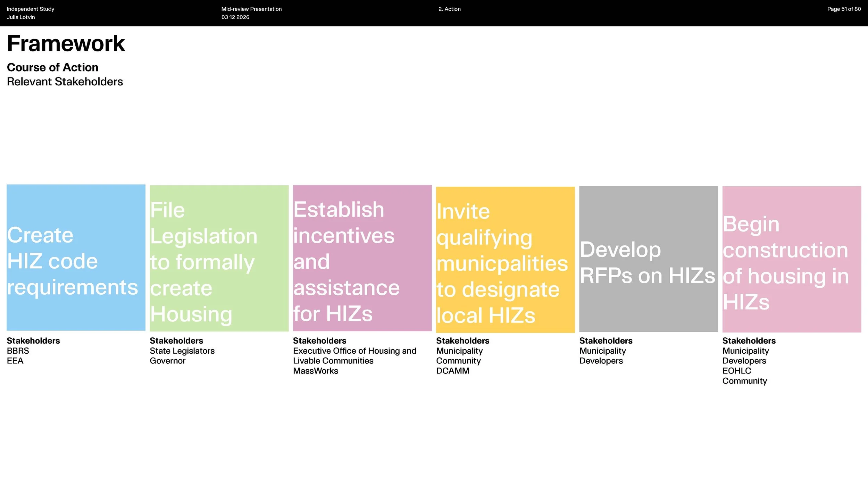Select the yellow Invite qualifying municipalities box
The width and height of the screenshot is (868, 488).
[505, 260]
